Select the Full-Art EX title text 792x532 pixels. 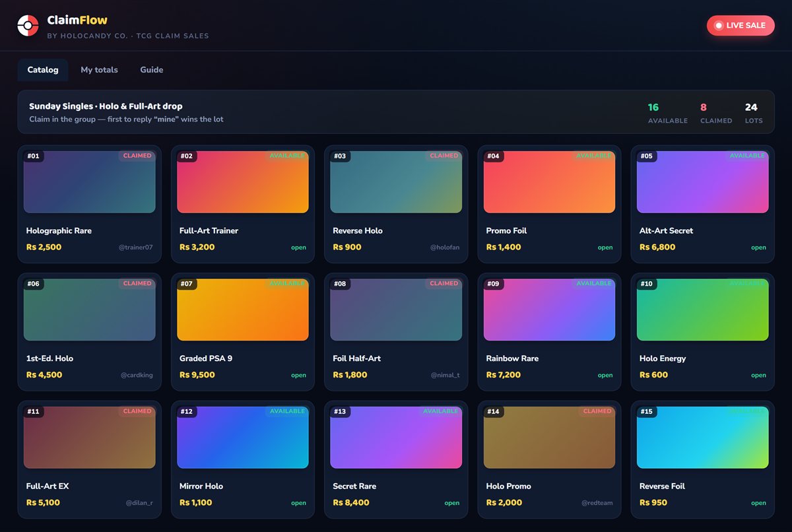coord(48,486)
